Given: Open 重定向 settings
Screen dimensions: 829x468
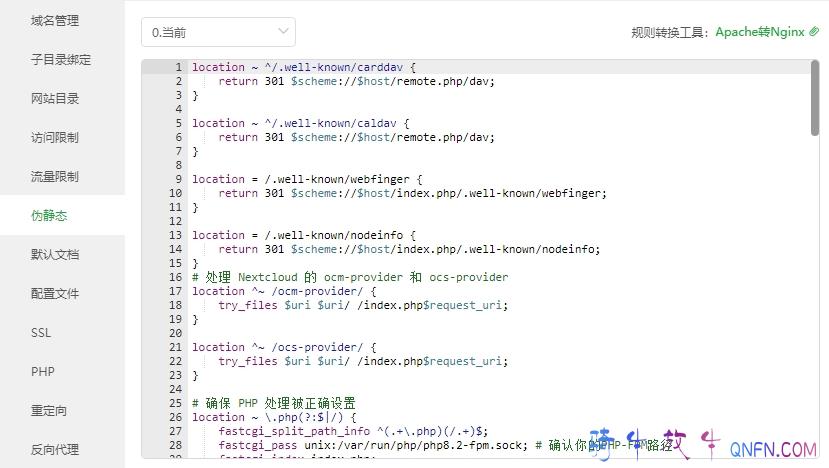Looking at the screenshot, I should [49, 410].
